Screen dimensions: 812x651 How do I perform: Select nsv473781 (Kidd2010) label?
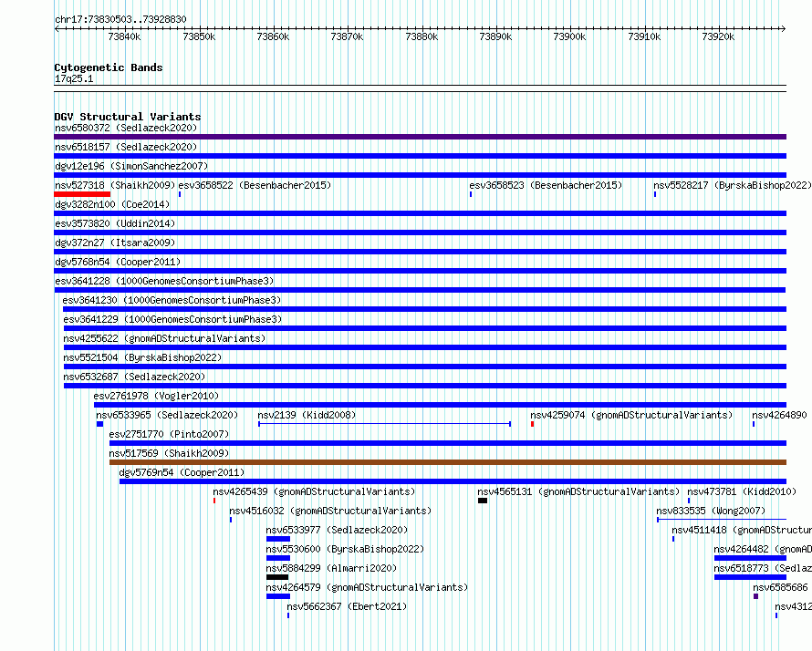pyautogui.click(x=742, y=491)
